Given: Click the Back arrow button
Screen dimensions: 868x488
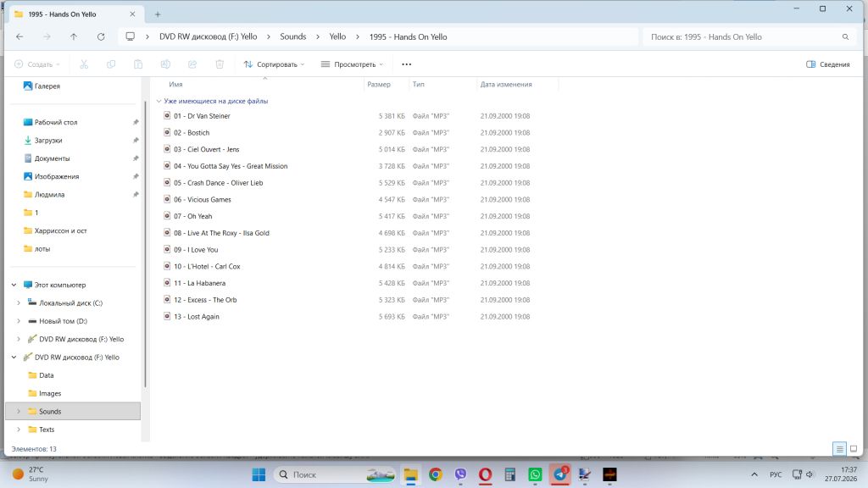Looking at the screenshot, I should point(20,36).
